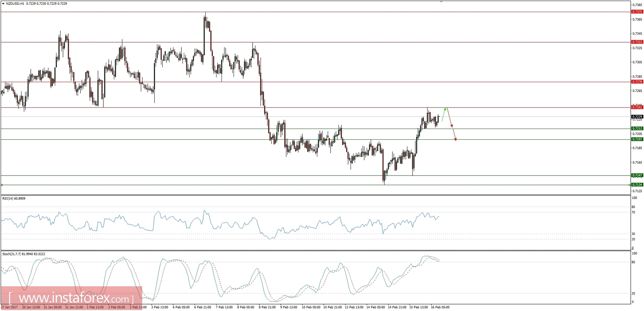Click the green 0.7134 support price label
The height and width of the screenshot is (311, 644).
(x=637, y=185)
